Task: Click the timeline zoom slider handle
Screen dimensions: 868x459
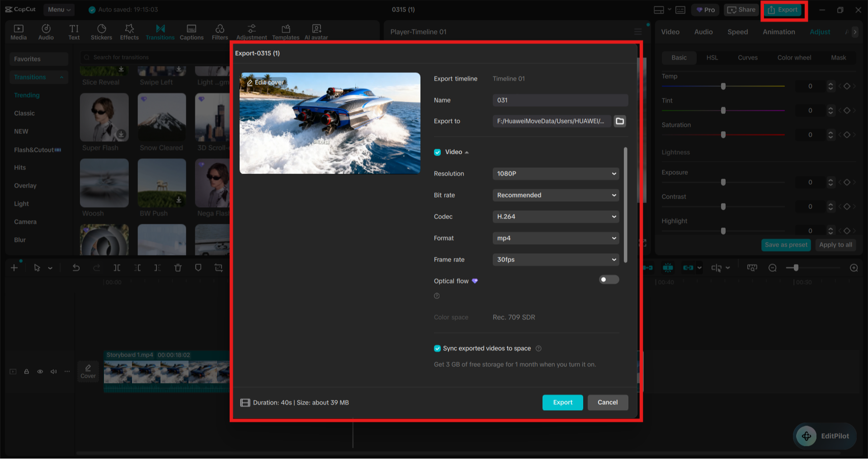Action: pyautogui.click(x=796, y=268)
